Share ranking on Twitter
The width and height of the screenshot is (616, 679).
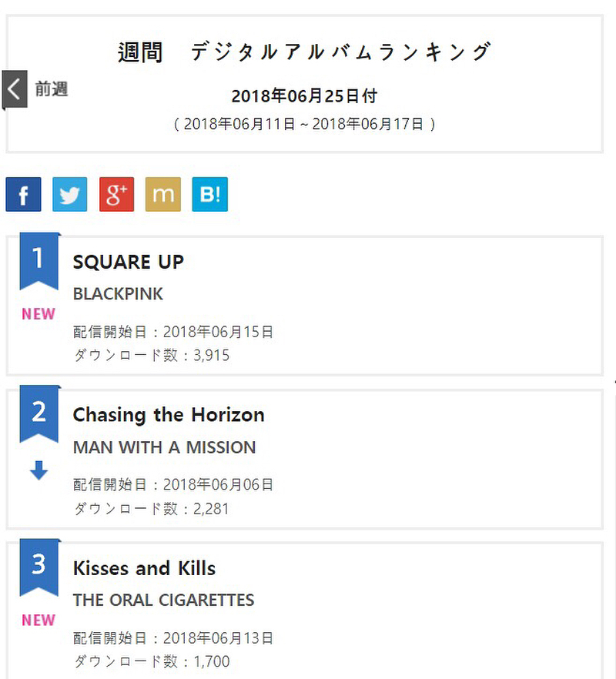point(70,194)
